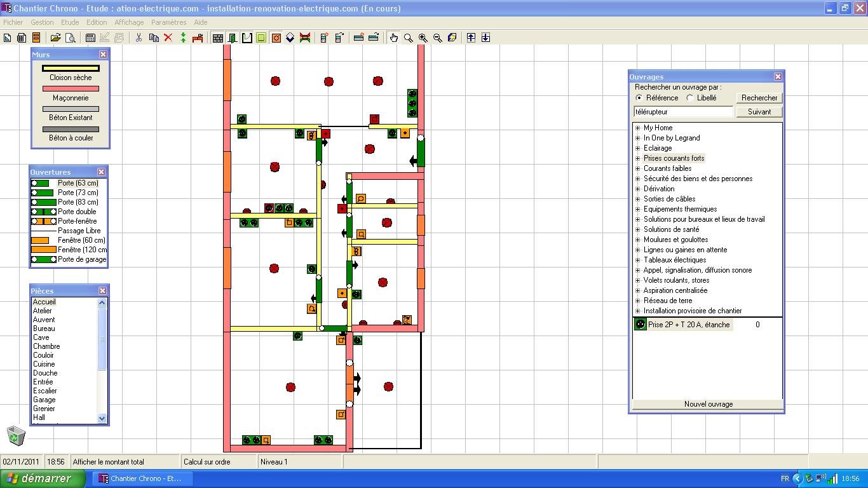Expand the Tableaux électriques node
The image size is (868, 488).
pyautogui.click(x=638, y=260)
